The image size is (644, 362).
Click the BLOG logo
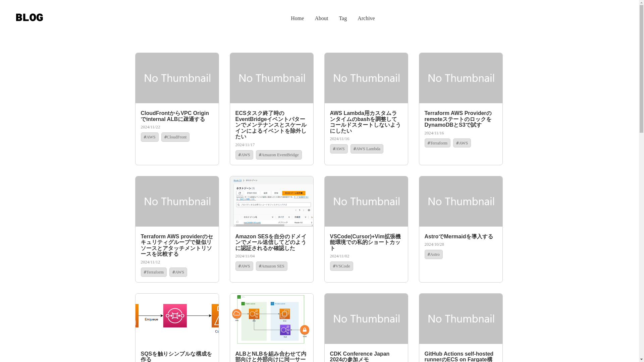pyautogui.click(x=30, y=17)
